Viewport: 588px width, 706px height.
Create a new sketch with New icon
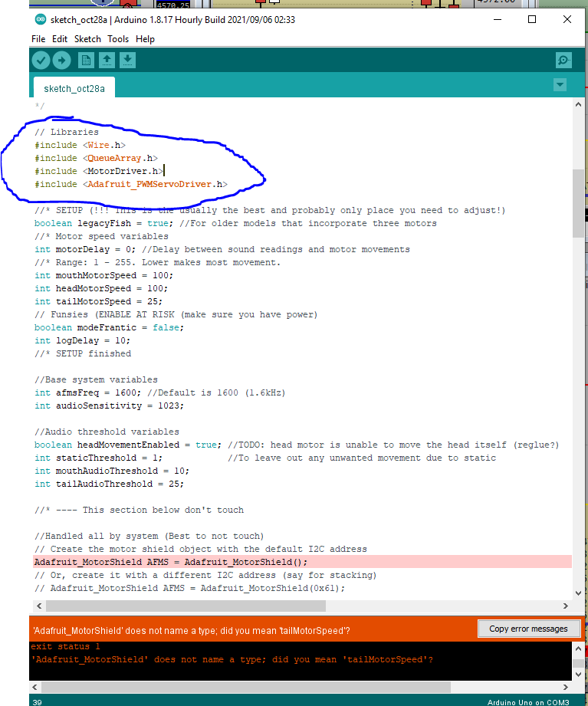(x=86, y=61)
